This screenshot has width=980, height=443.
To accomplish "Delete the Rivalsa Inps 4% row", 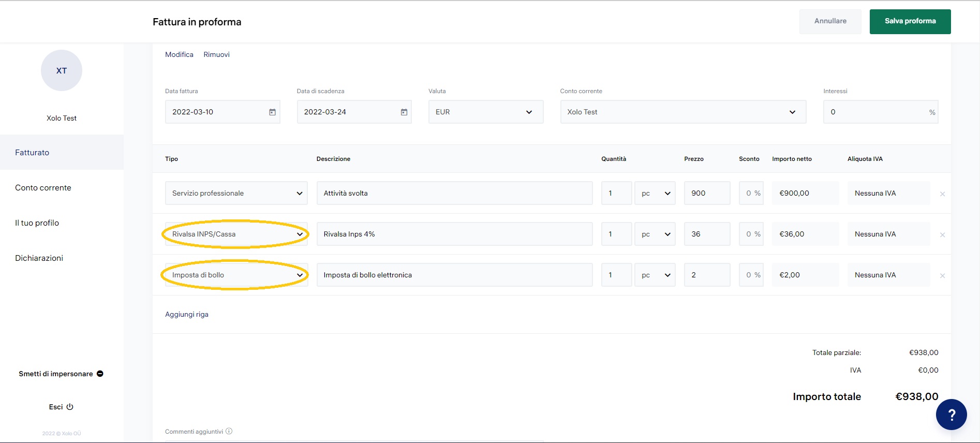I will pos(942,235).
